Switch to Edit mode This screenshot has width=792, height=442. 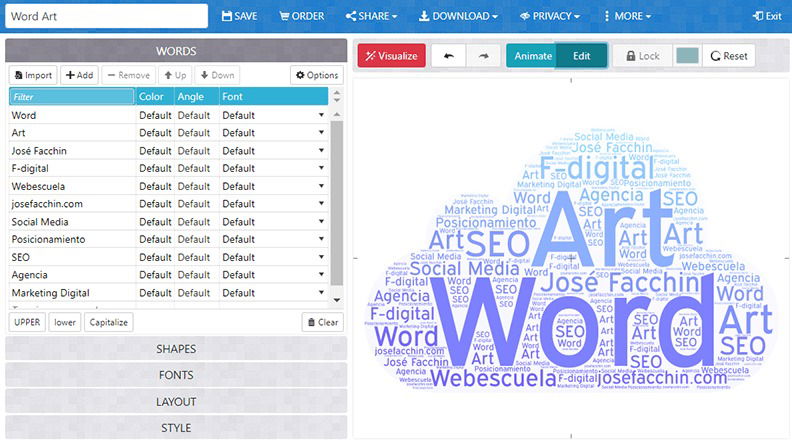point(581,56)
